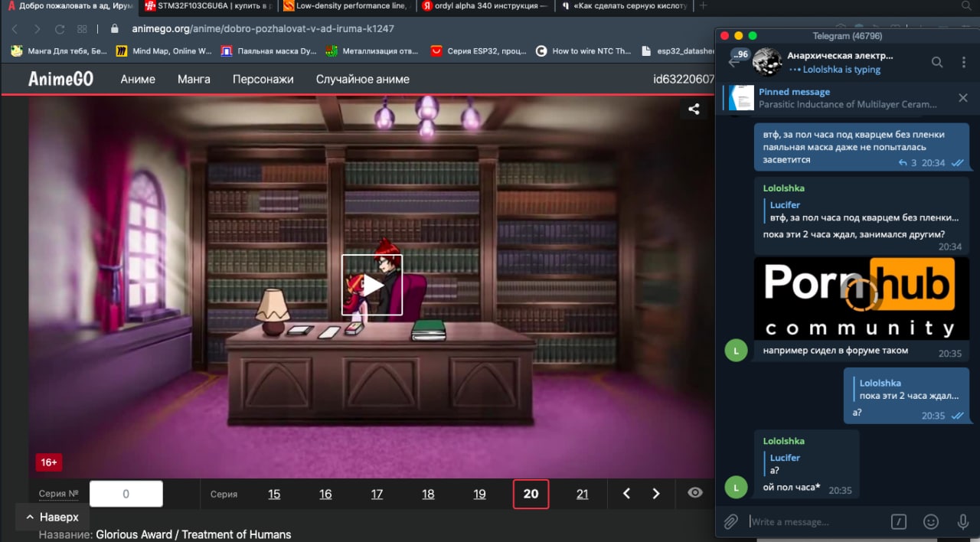
Task: Click Lololshka avatar beside last message
Action: click(735, 487)
